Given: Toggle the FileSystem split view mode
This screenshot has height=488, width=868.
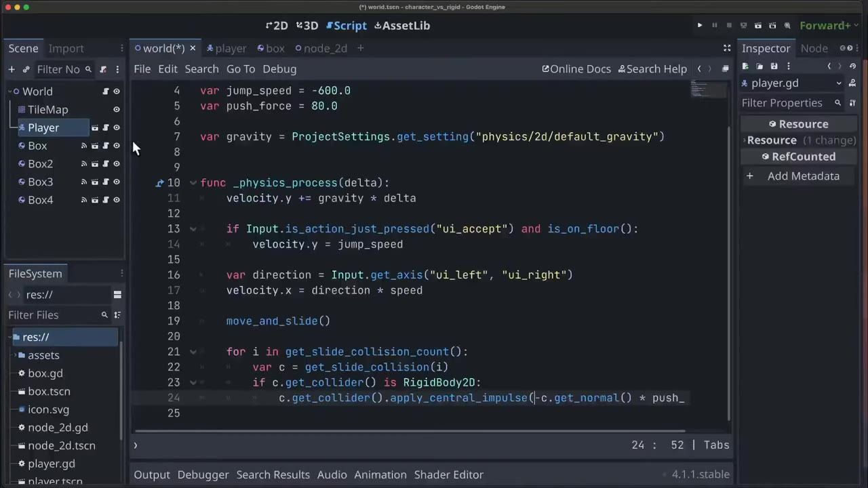Looking at the screenshot, I should [117, 295].
